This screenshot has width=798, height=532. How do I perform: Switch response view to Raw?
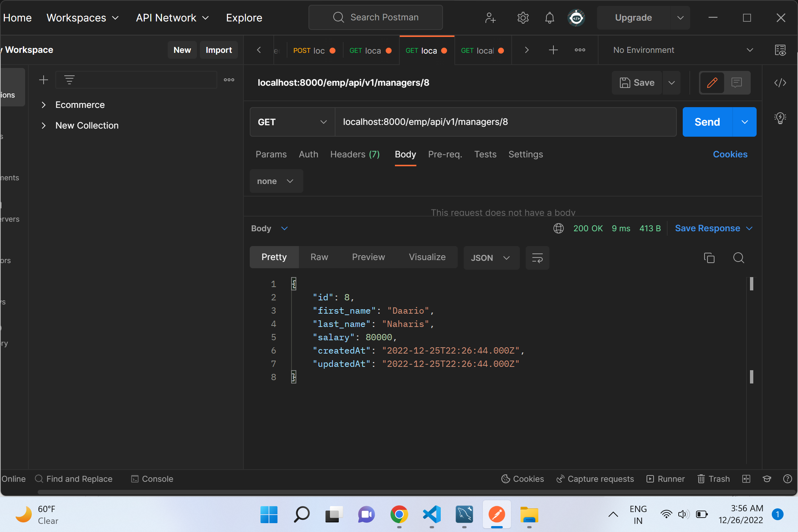point(319,257)
